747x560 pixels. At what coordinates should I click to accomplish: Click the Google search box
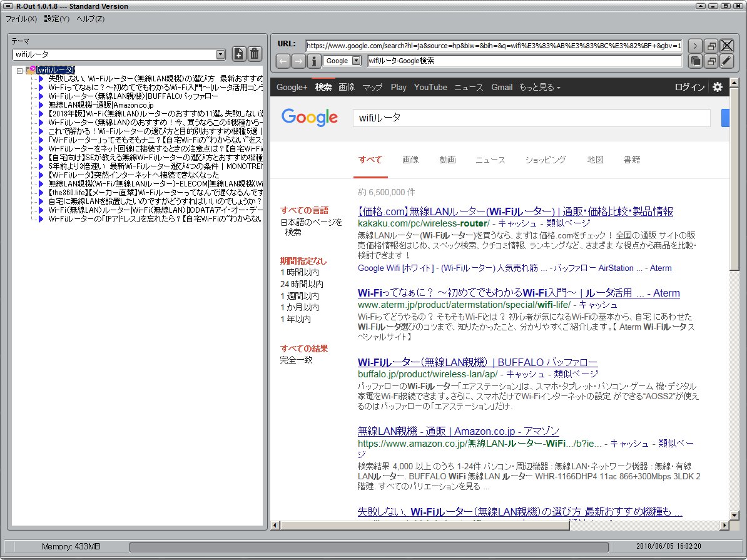pyautogui.click(x=532, y=118)
